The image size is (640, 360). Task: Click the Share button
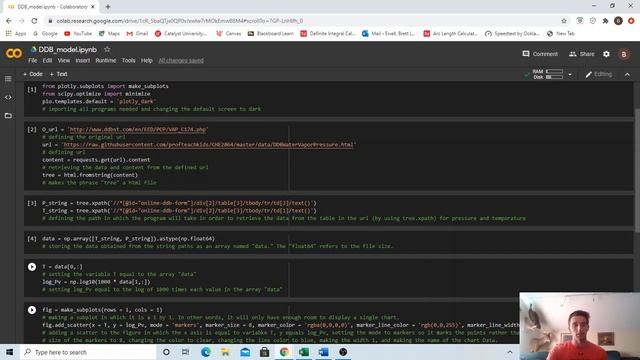click(x=582, y=54)
